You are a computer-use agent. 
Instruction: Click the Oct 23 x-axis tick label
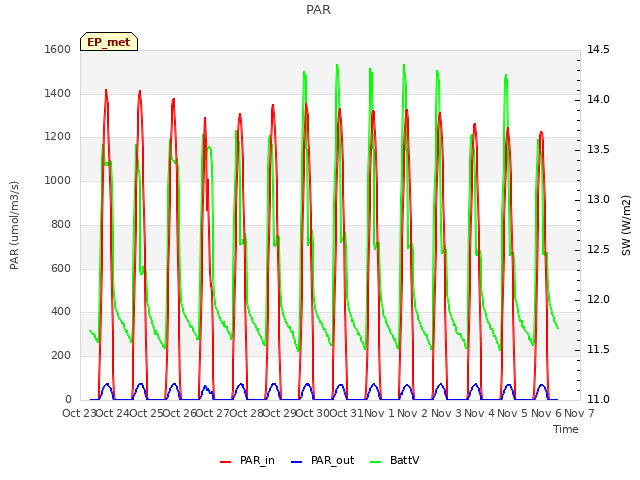coord(79,413)
